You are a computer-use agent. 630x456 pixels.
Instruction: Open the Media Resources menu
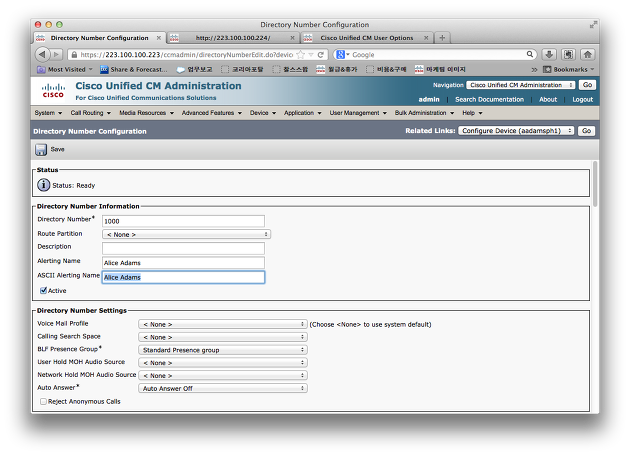point(146,113)
